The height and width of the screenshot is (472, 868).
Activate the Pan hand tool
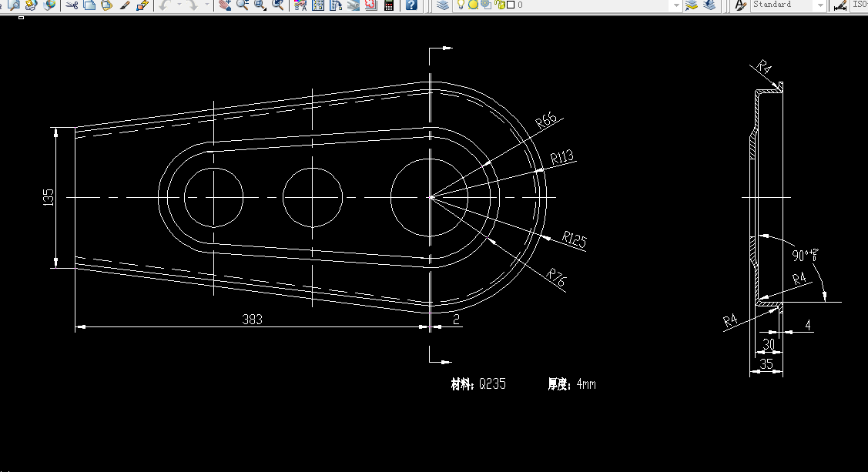225,5
